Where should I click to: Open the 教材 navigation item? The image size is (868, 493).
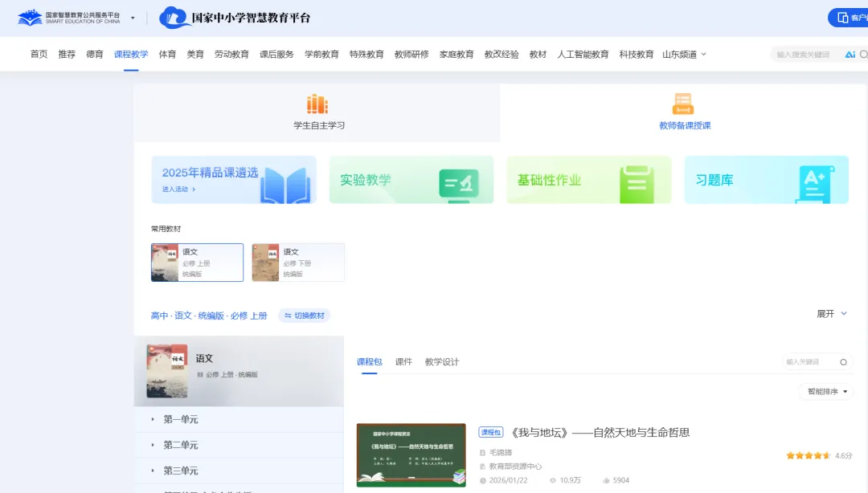538,55
